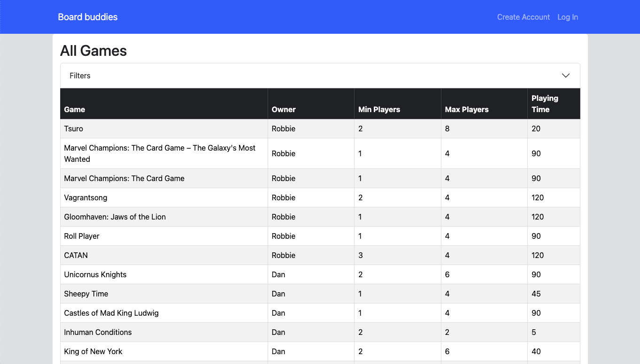Click owner Dan in Inhuman Conditions row
Viewport: 640px width, 364px height.
(x=278, y=332)
